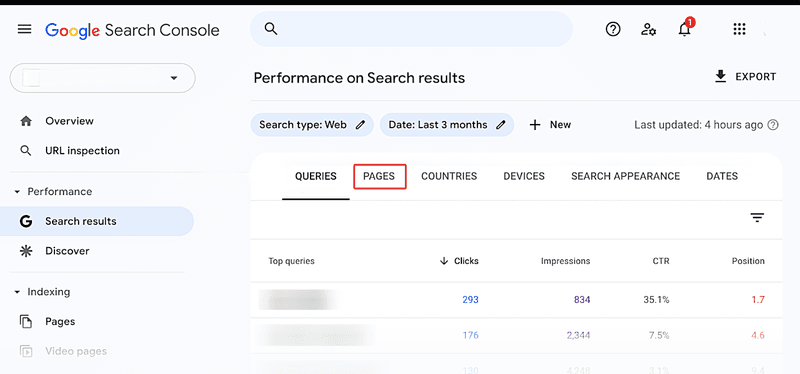Open Pages under Indexing
The image size is (800, 374).
tap(60, 322)
